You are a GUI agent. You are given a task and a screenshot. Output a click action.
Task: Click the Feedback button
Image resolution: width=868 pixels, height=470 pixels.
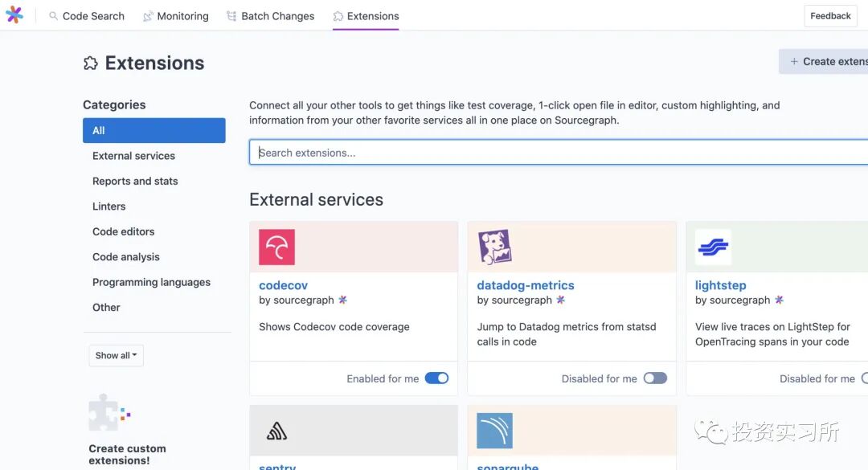(830, 16)
